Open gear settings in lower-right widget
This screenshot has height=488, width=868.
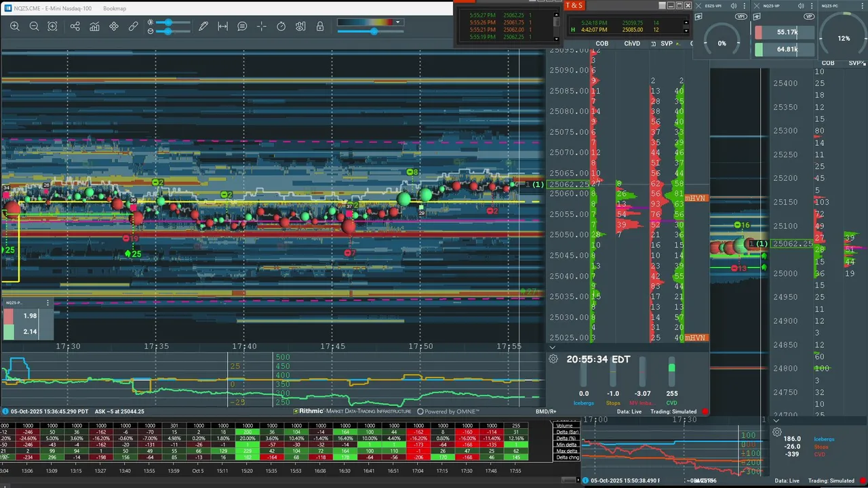pyautogui.click(x=777, y=432)
